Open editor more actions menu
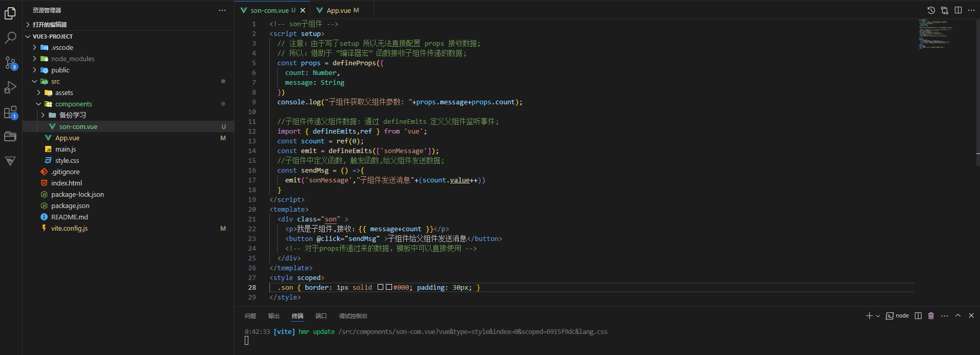 (971, 10)
